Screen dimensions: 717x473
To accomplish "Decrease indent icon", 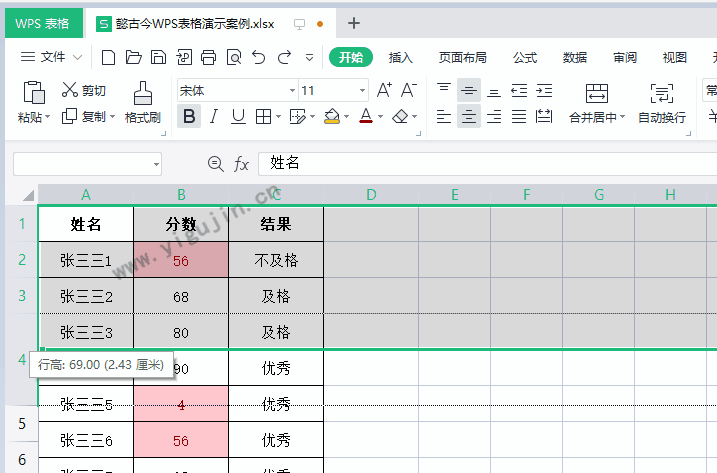I will coord(519,90).
